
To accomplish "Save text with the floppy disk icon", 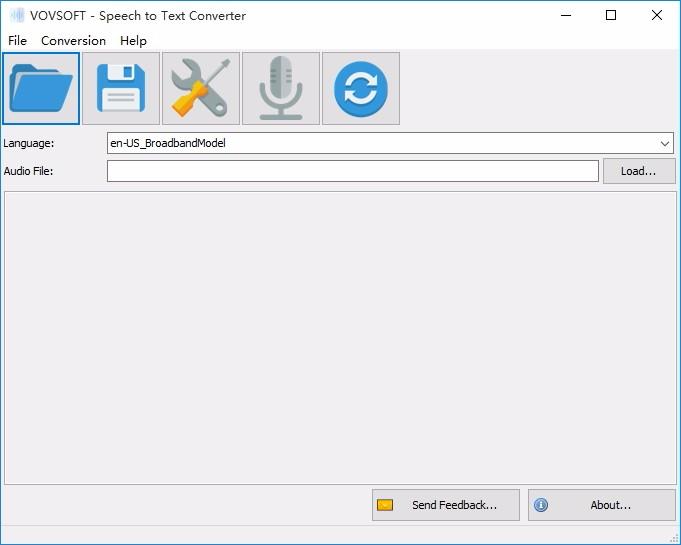I will point(121,89).
